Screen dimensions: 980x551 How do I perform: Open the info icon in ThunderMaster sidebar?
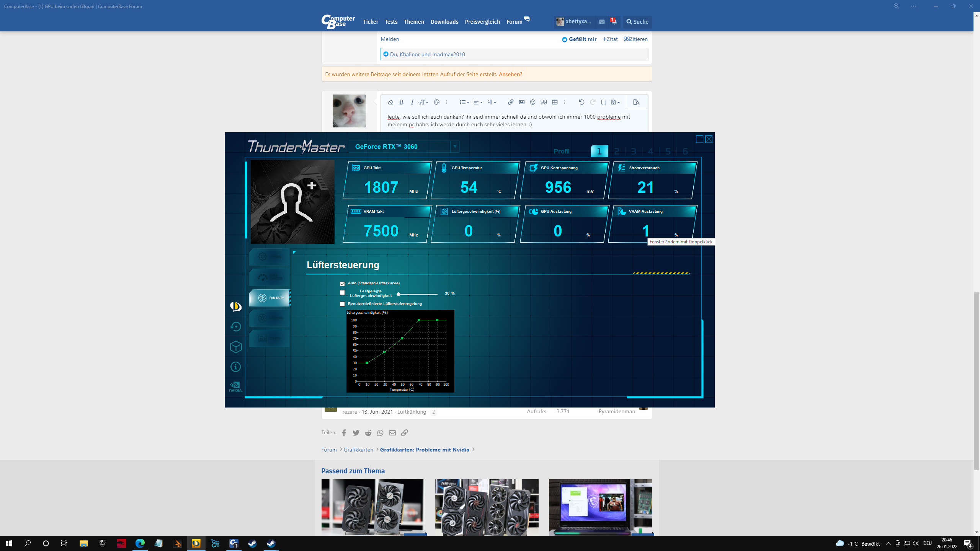pyautogui.click(x=235, y=367)
